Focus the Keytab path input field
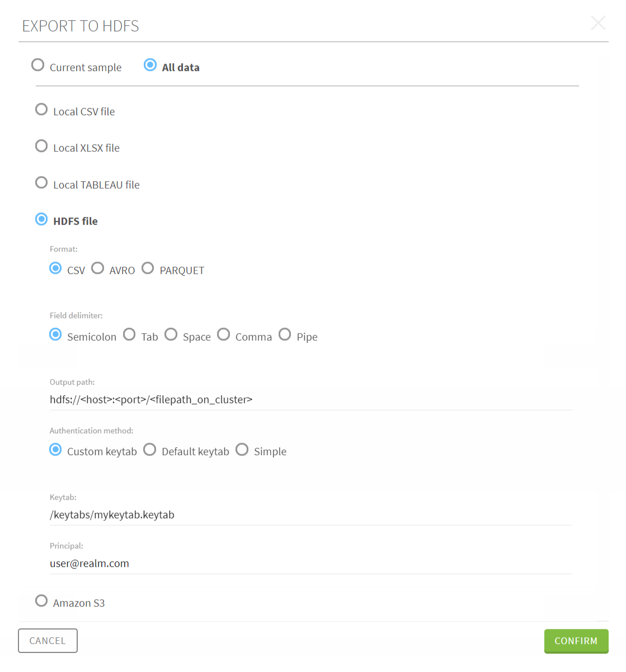Image resolution: width=626 pixels, height=672 pixels. (310, 515)
